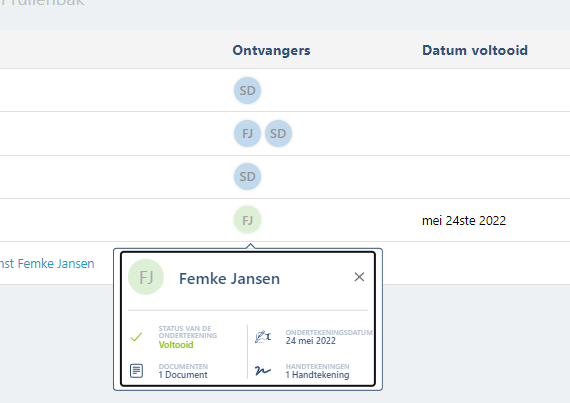Click the SD avatar in first row
This screenshot has height=403, width=570.
pyautogui.click(x=247, y=90)
